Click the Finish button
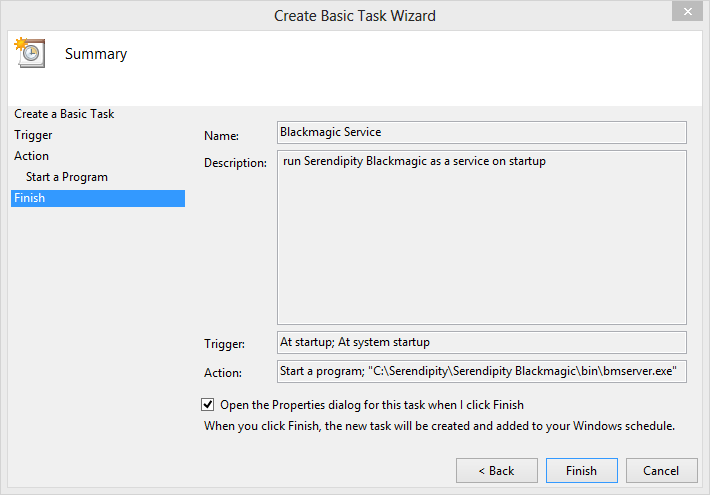The image size is (710, 495). point(581,471)
